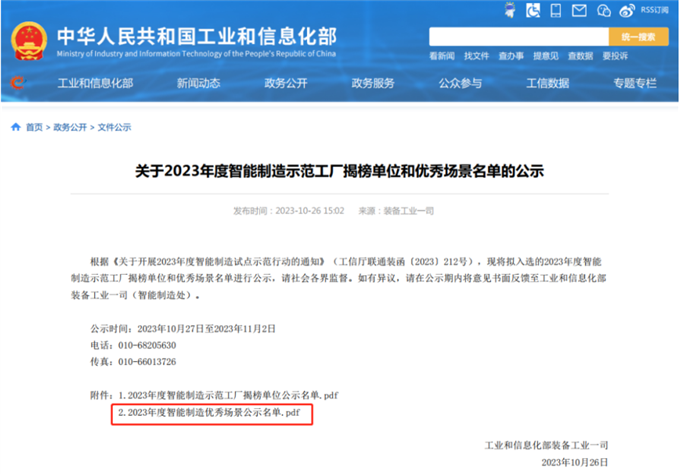Open the WeChat icon in header

(x=604, y=10)
